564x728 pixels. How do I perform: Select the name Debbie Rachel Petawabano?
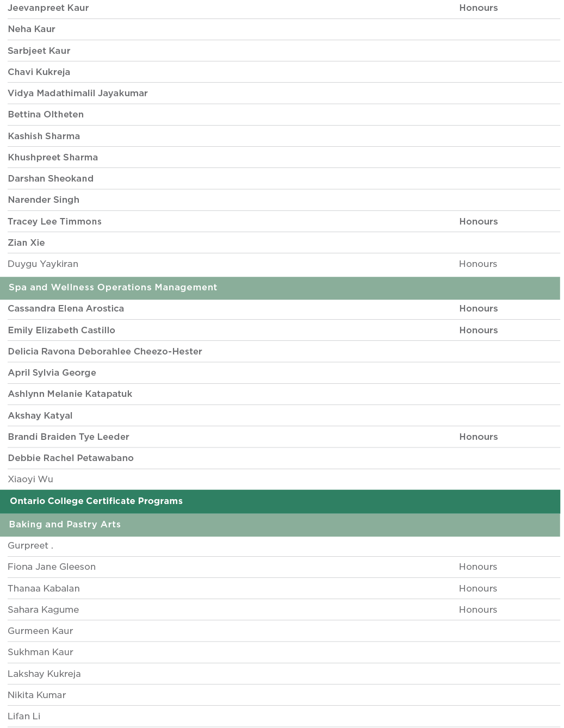pyautogui.click(x=71, y=458)
